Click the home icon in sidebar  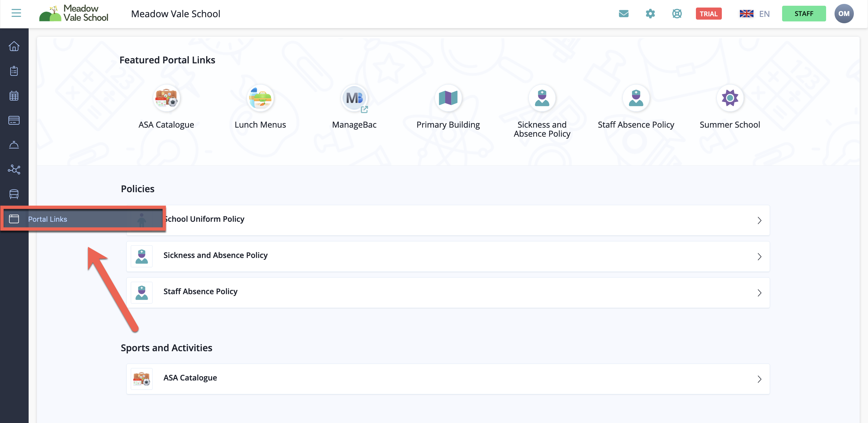pyautogui.click(x=14, y=46)
